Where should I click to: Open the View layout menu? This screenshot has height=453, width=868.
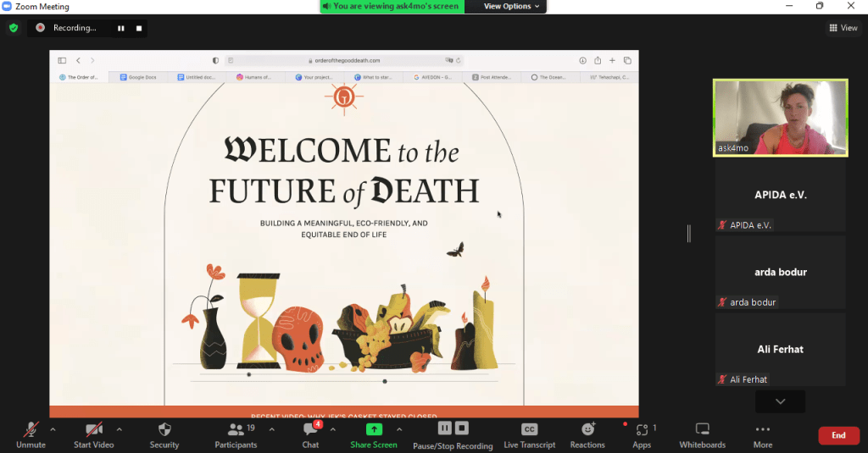[x=843, y=28]
